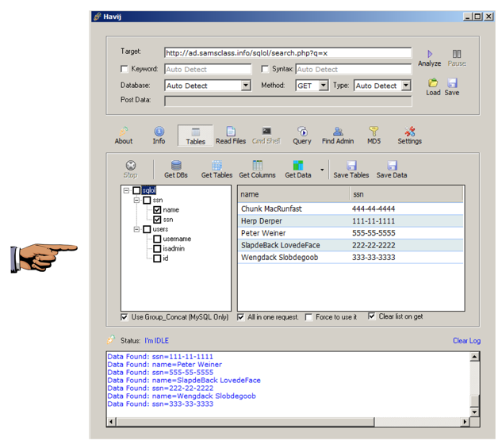Uncheck Use Group_Concat (MySQL Only)
Screen dimensions: 502x448
[125, 317]
